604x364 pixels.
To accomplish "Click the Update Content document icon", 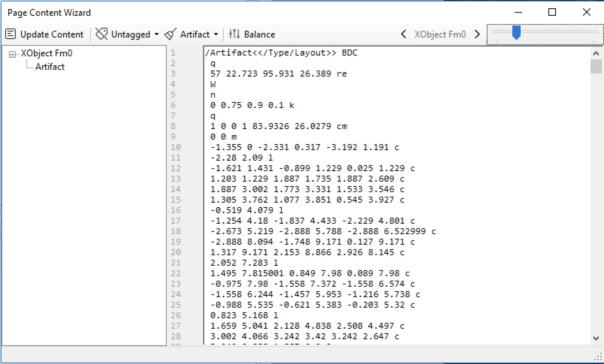I will tap(11, 34).
